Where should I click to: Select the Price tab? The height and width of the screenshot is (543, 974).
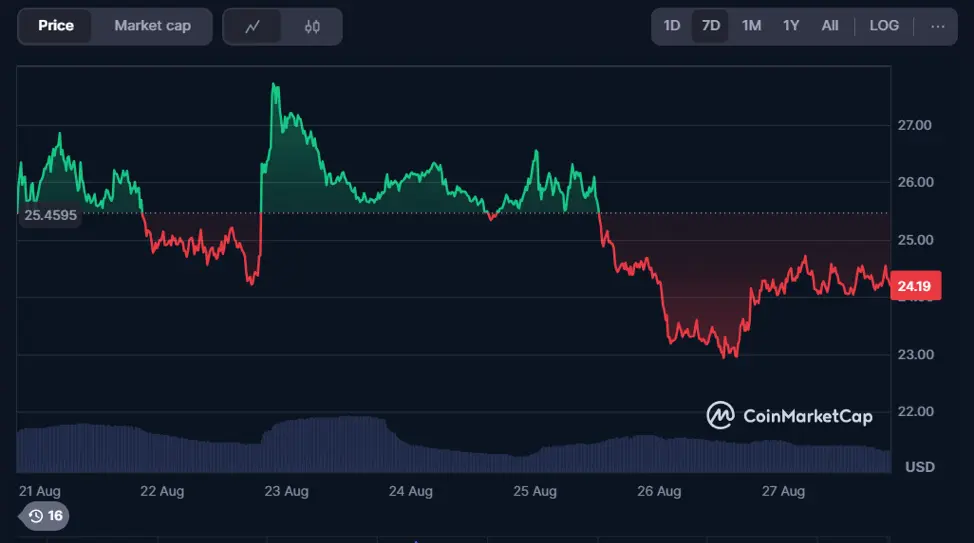click(x=56, y=26)
